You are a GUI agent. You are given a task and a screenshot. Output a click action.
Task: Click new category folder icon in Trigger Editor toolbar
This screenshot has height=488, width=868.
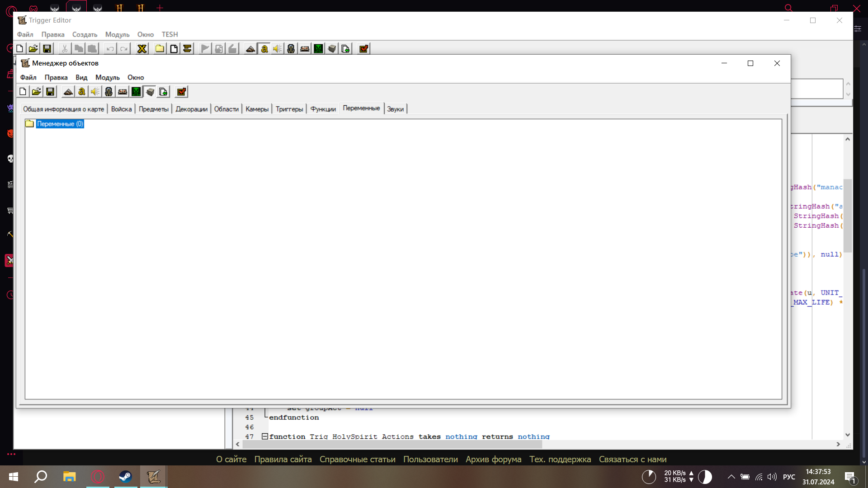160,49
